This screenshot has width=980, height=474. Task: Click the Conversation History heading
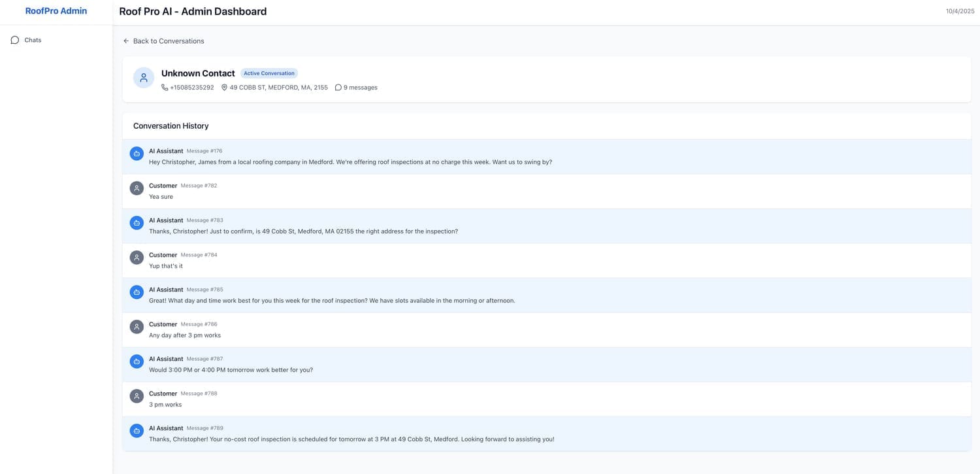(x=171, y=126)
